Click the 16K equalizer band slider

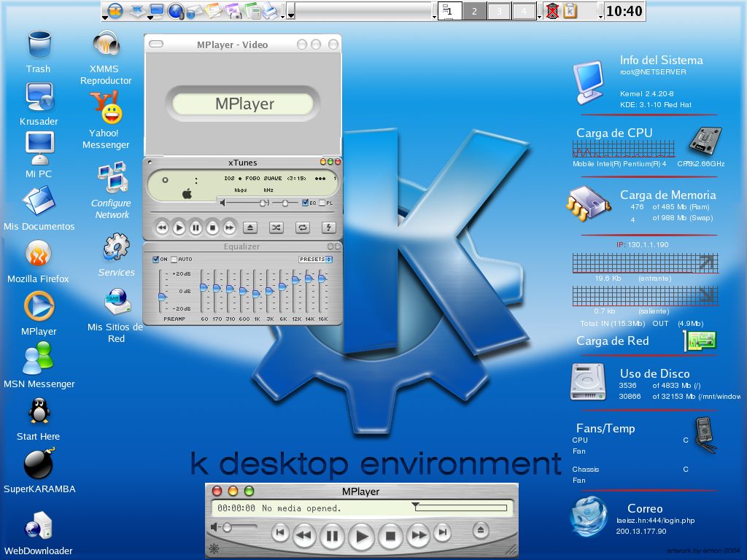(322, 291)
